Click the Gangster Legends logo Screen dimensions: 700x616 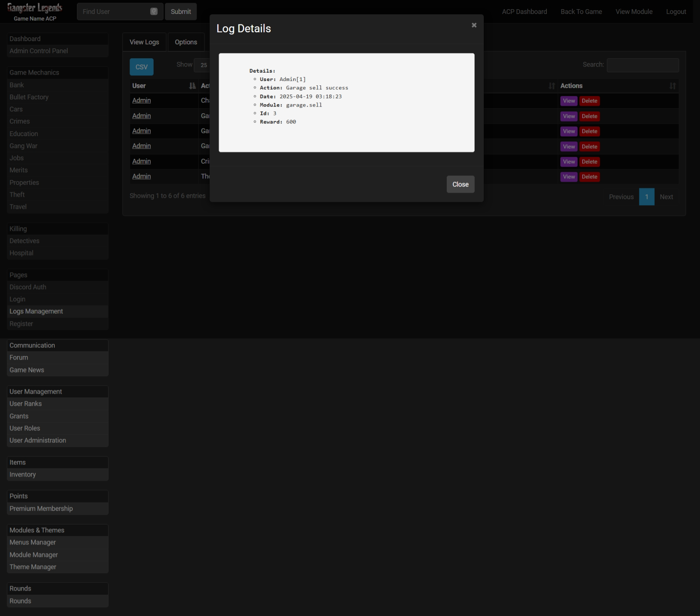[x=35, y=8]
